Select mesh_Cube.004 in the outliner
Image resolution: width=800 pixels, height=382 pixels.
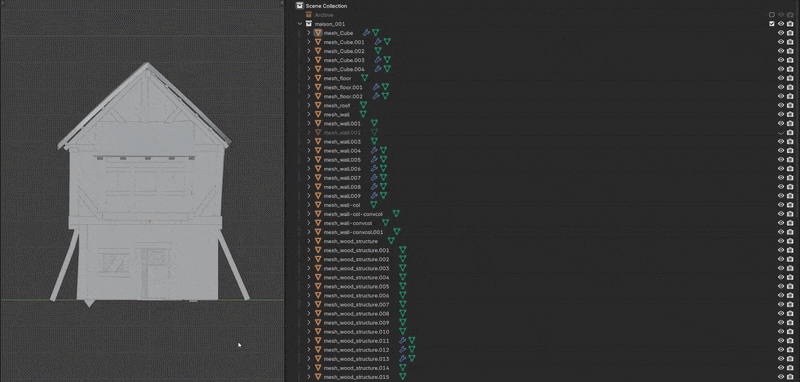pos(344,69)
